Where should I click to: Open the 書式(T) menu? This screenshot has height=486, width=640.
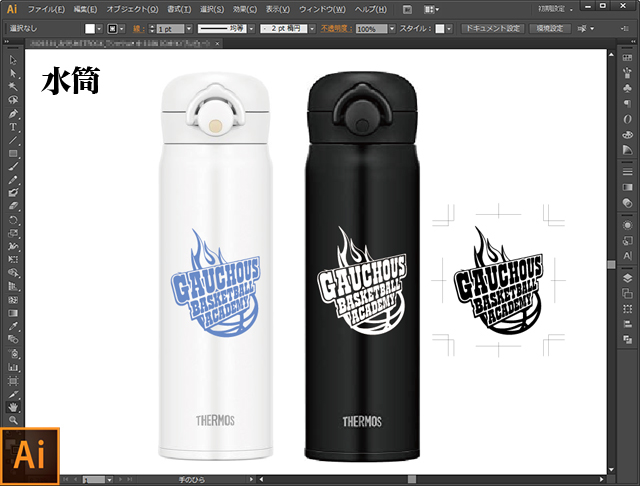pyautogui.click(x=179, y=9)
